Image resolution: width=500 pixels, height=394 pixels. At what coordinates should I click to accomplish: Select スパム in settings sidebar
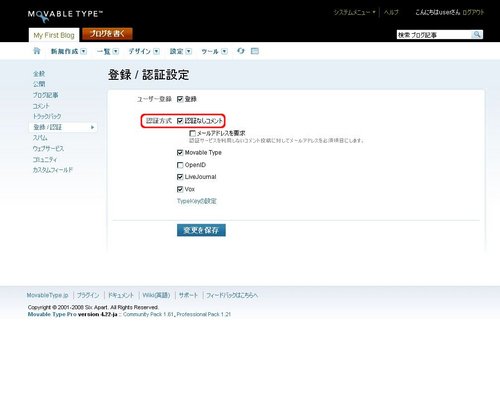coord(40,138)
